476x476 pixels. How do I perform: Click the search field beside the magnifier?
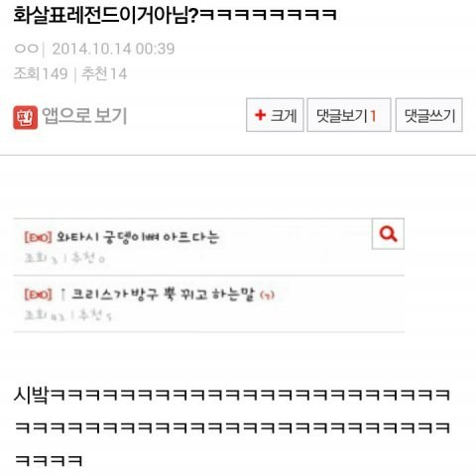(x=192, y=234)
